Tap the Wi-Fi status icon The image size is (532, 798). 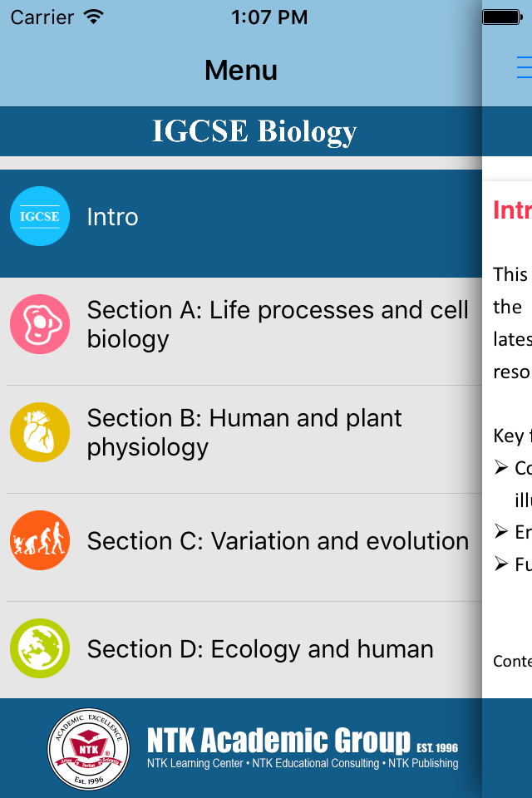tap(94, 17)
